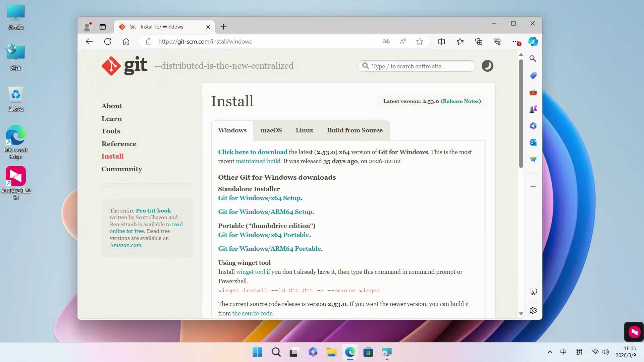Select the Build from Source tab
644x362 pixels.
point(355,130)
